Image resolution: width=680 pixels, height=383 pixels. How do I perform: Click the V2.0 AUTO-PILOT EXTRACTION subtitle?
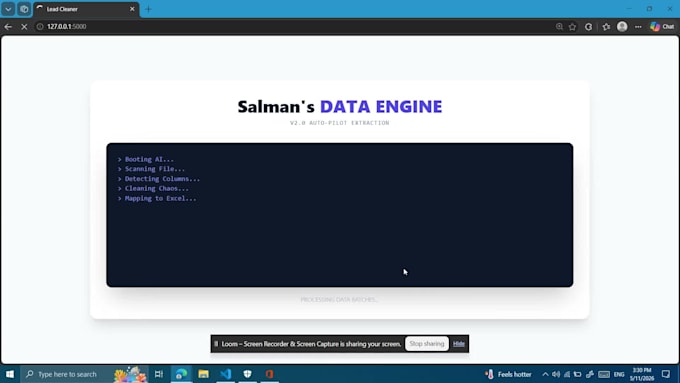(x=340, y=123)
